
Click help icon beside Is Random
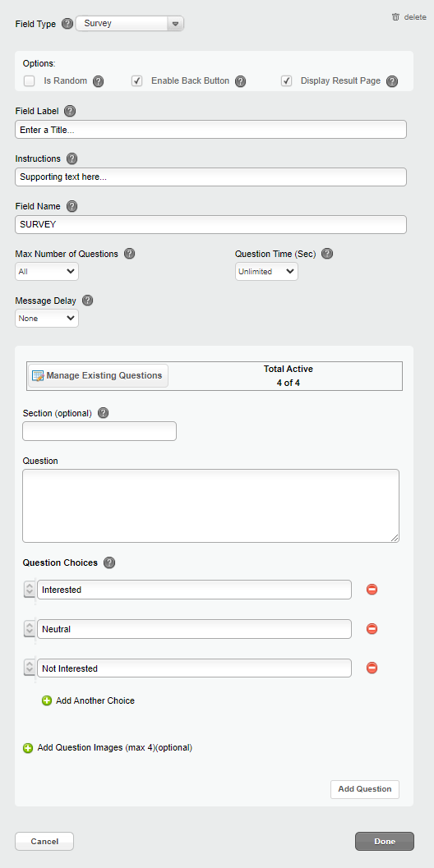[98, 81]
